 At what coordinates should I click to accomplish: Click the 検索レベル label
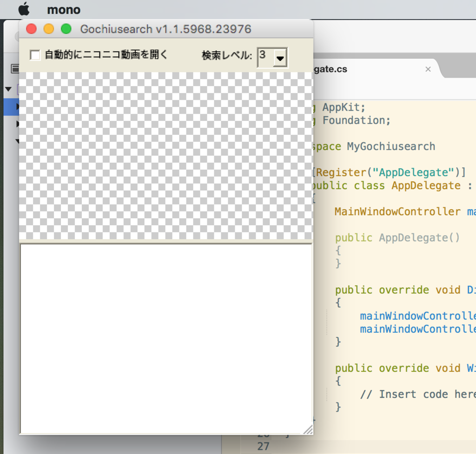click(227, 56)
